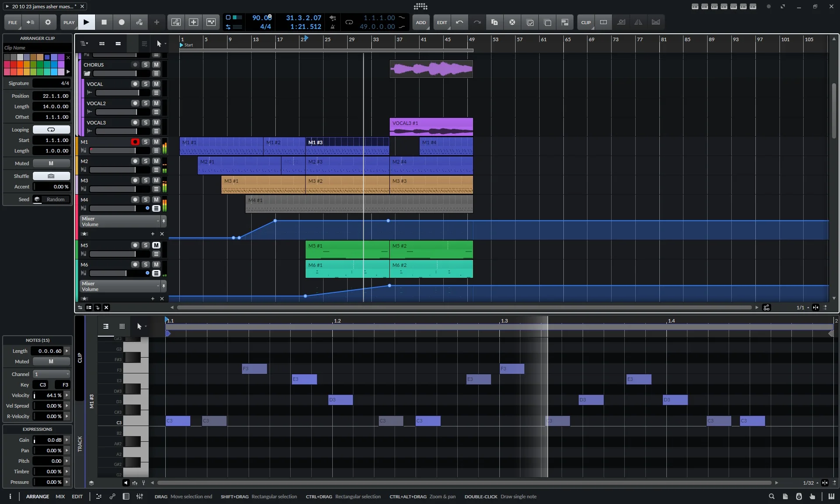This screenshot has height=504, width=840.
Task: Disarm record on track M1
Action: coord(135,142)
